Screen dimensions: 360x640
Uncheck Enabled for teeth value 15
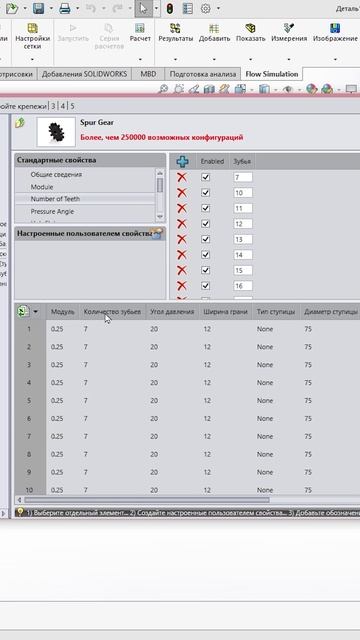pos(205,270)
